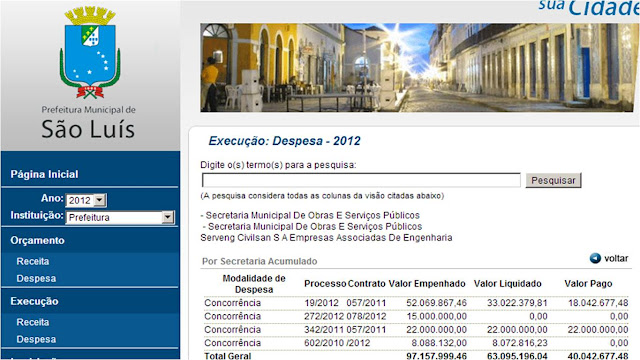Click the voltar link
Screen dimensions: 640x360
(x=616, y=258)
